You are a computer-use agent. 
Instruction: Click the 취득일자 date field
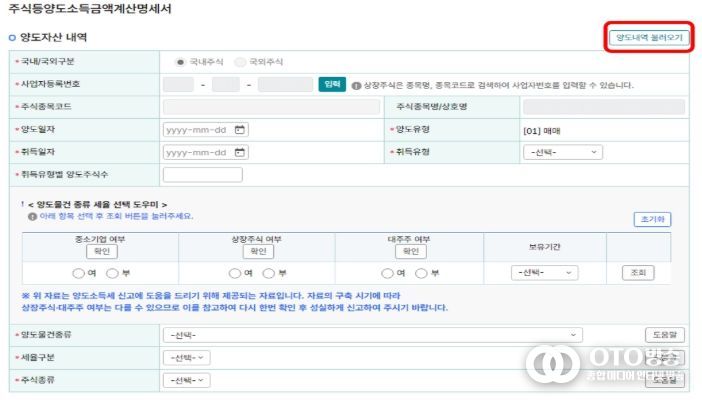point(205,152)
